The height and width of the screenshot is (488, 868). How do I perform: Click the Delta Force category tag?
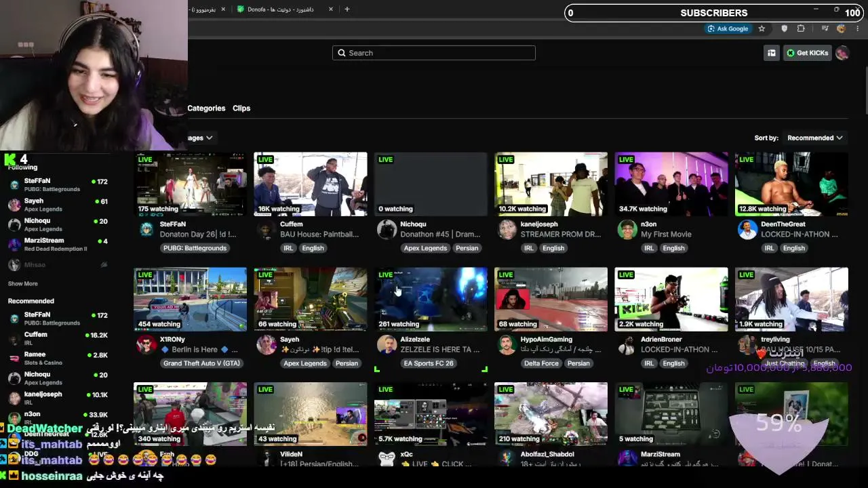541,363
